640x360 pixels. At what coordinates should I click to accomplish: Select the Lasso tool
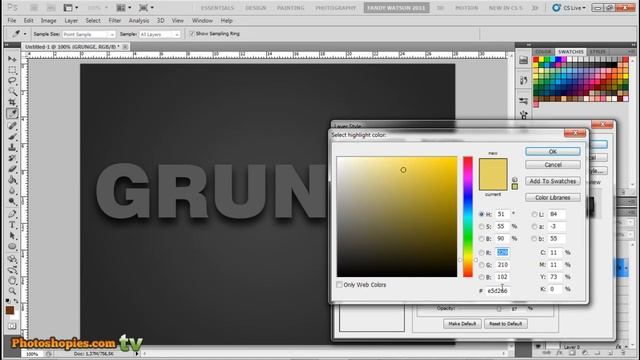pos(12,81)
